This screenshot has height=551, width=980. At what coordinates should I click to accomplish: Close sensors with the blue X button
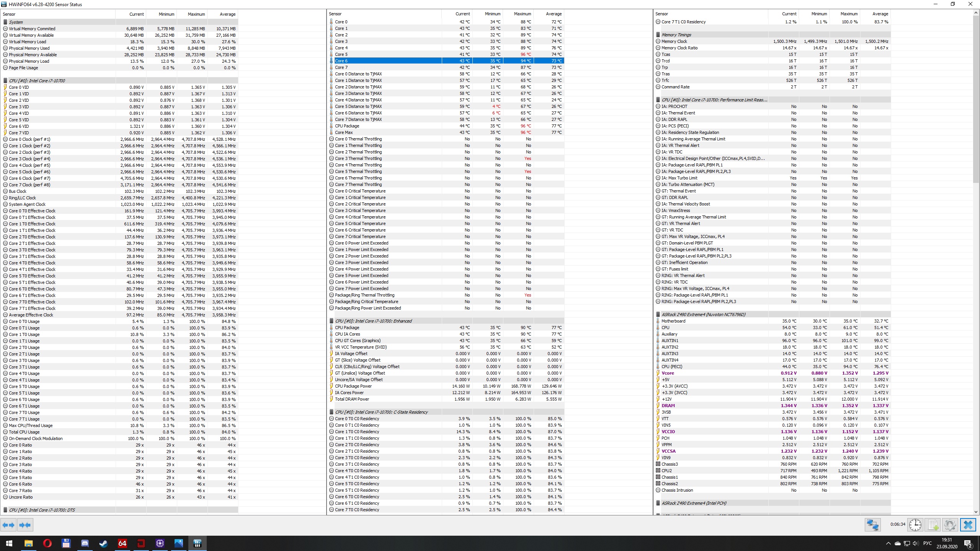(x=968, y=525)
